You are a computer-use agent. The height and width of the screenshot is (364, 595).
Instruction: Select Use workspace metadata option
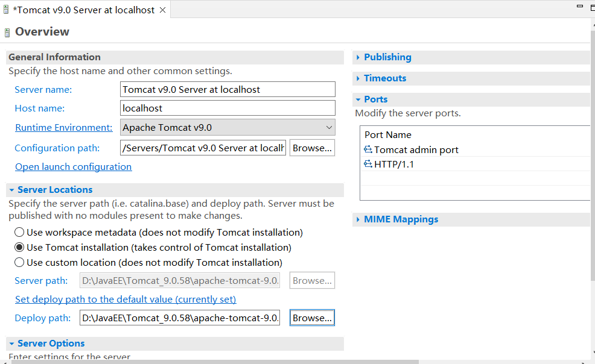(19, 232)
